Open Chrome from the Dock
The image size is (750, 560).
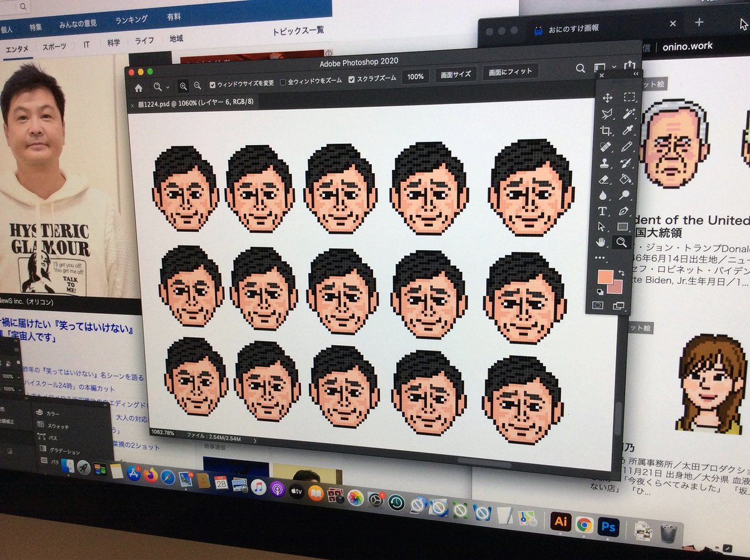[x=584, y=524]
